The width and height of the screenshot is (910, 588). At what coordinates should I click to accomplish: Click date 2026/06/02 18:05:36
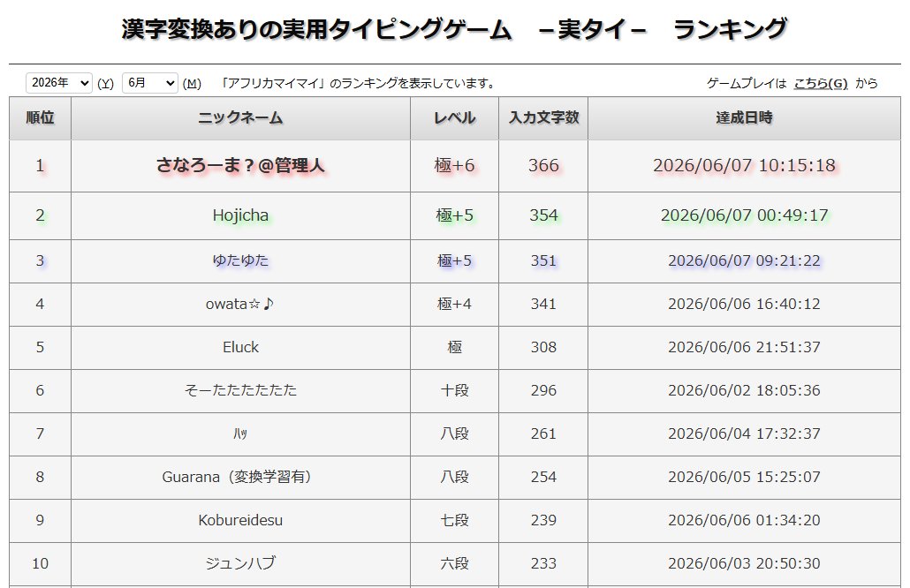pos(744,390)
